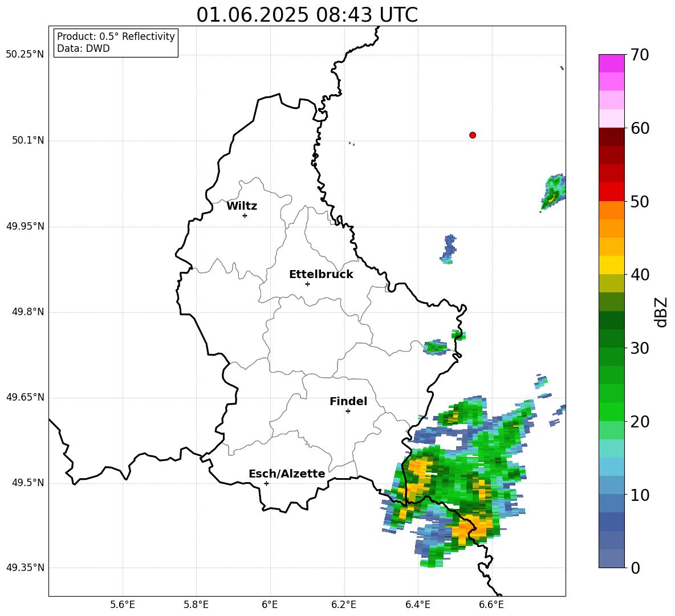Click the 50.25°N latitude label
The image size is (675, 616).
[25, 55]
